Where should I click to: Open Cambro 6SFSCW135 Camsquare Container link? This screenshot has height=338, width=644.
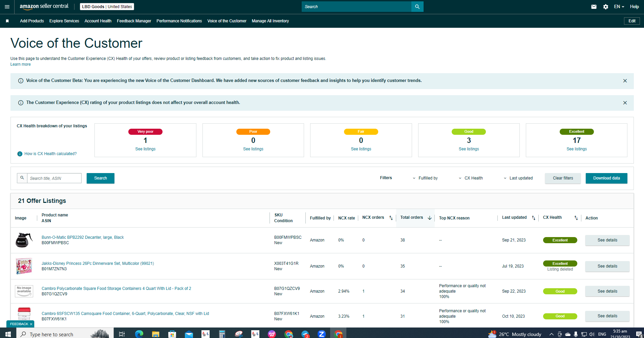pyautogui.click(x=125, y=314)
